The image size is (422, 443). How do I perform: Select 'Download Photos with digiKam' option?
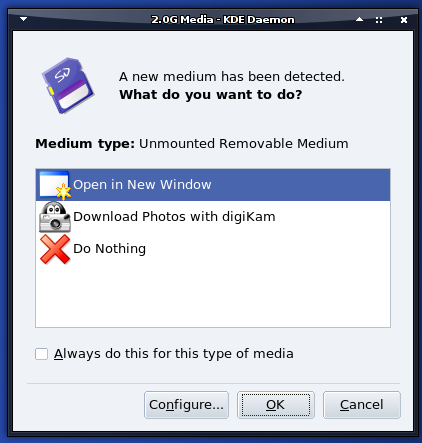pos(213,217)
